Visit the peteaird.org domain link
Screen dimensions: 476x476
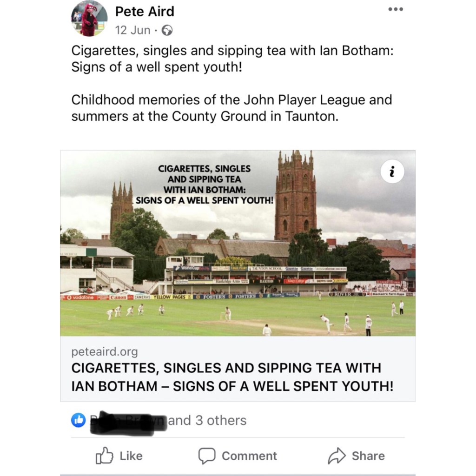click(105, 352)
